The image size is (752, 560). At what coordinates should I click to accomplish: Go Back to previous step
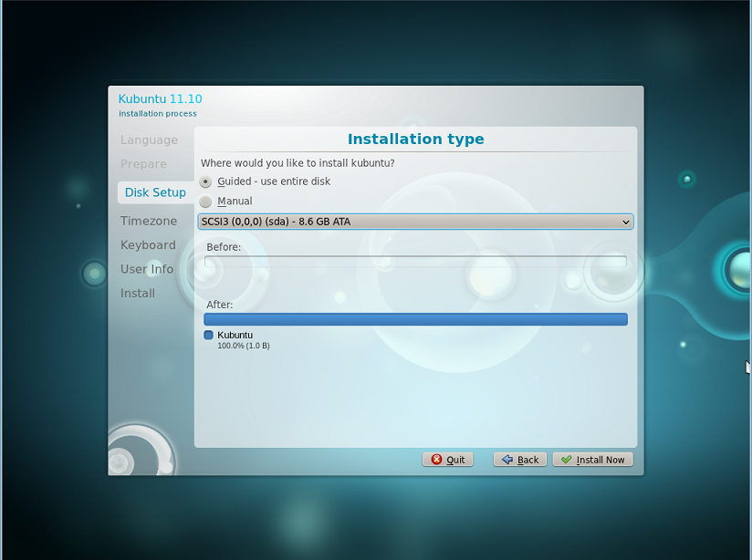tap(520, 460)
